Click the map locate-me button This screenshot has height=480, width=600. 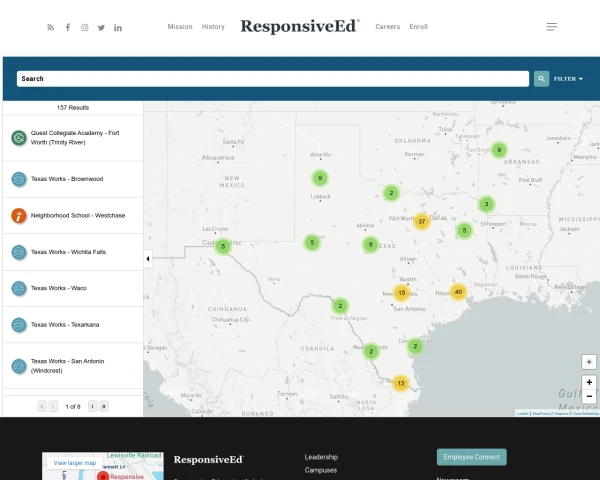(589, 361)
